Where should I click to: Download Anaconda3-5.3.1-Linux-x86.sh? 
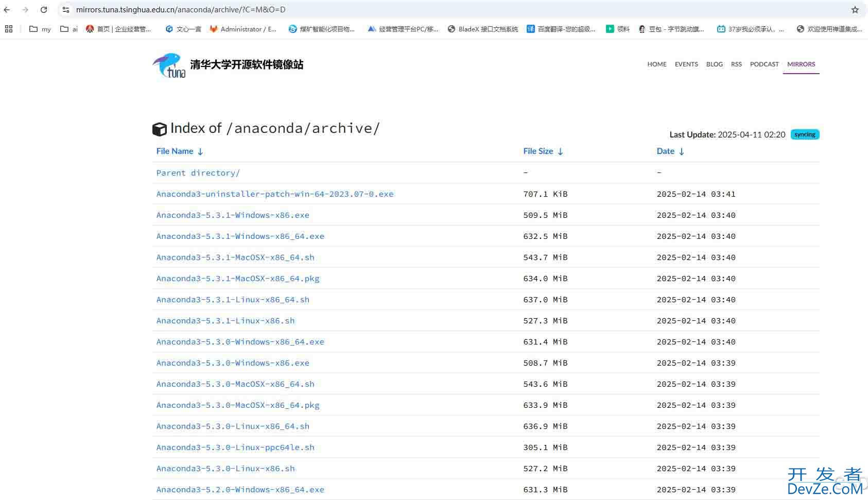[225, 321]
